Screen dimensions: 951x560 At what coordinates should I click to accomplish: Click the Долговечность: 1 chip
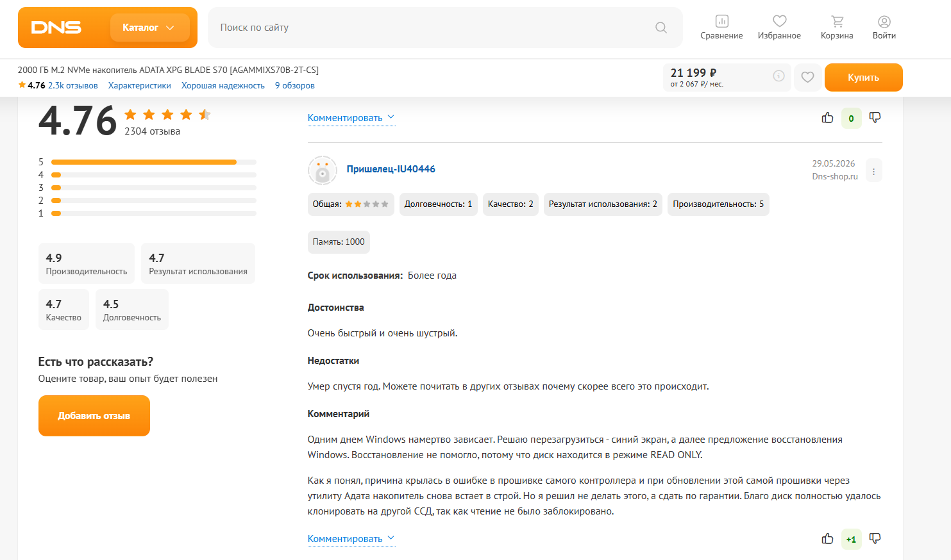click(x=439, y=204)
